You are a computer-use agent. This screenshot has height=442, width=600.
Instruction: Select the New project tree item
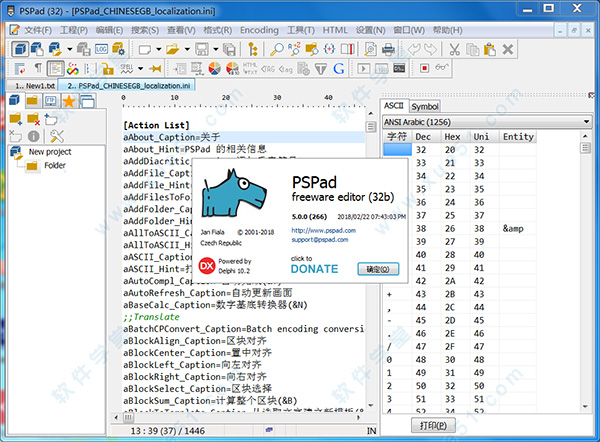coord(50,152)
